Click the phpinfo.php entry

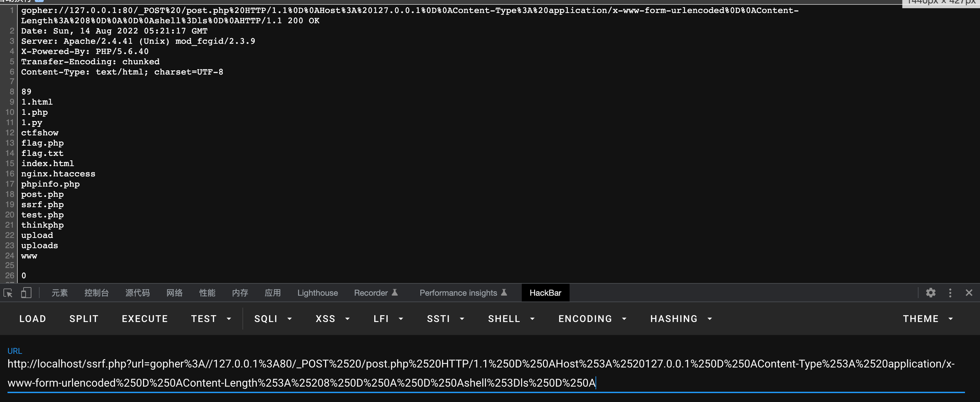(50, 184)
